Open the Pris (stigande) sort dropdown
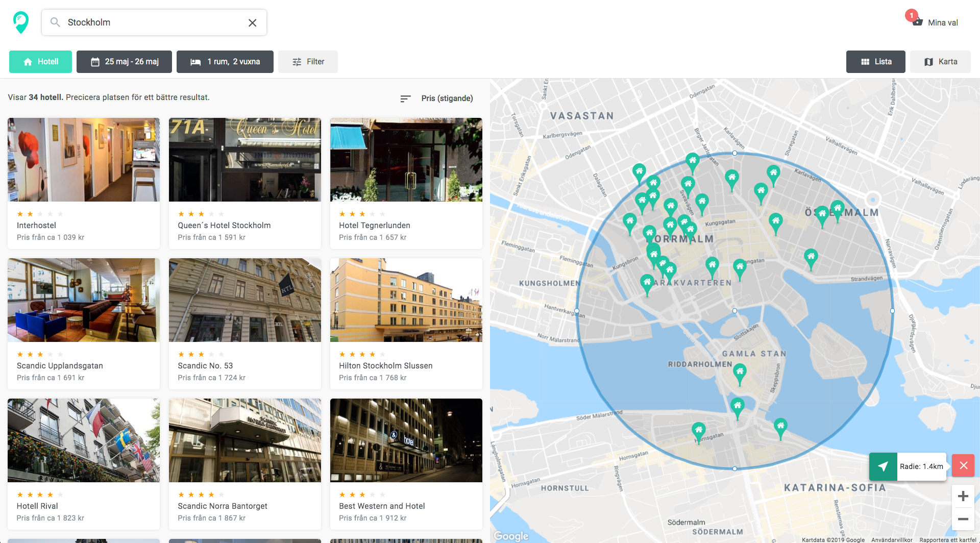 click(446, 98)
